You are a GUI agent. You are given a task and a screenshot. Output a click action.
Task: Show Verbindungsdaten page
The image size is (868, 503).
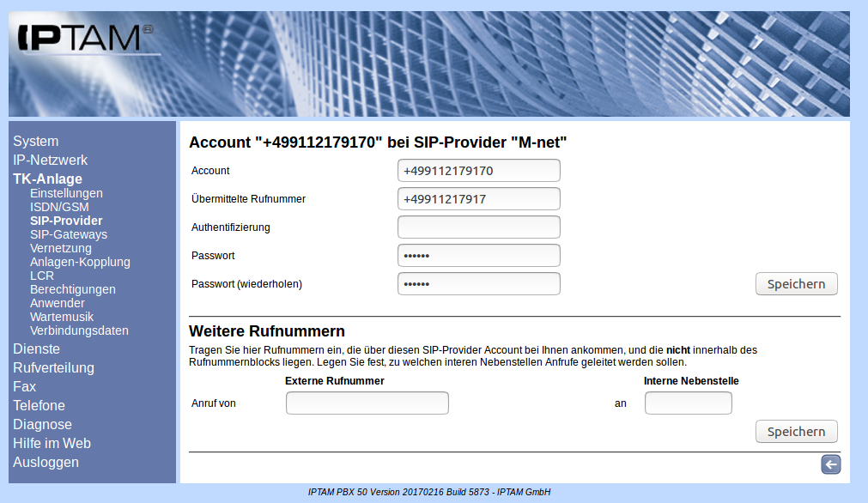coord(79,330)
